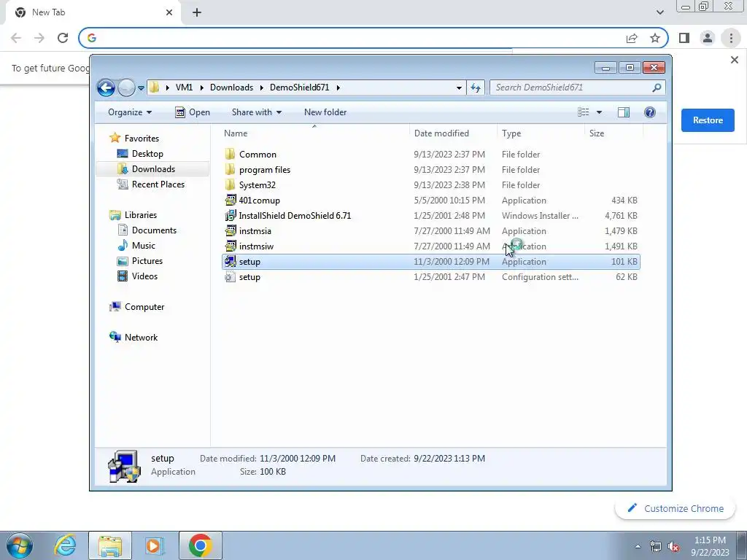This screenshot has width=747, height=560.
Task: Sort by the Size column header
Action: 597,133
